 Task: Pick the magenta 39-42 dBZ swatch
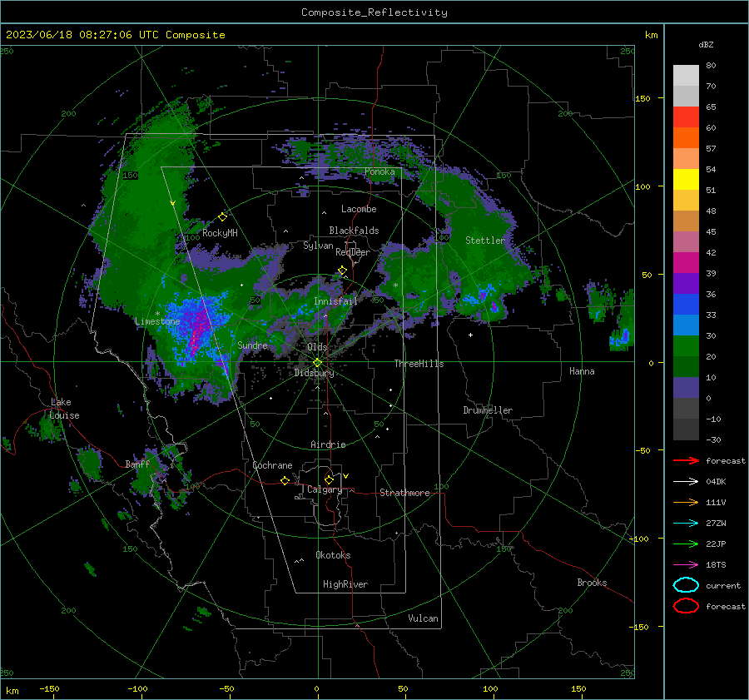(686, 262)
